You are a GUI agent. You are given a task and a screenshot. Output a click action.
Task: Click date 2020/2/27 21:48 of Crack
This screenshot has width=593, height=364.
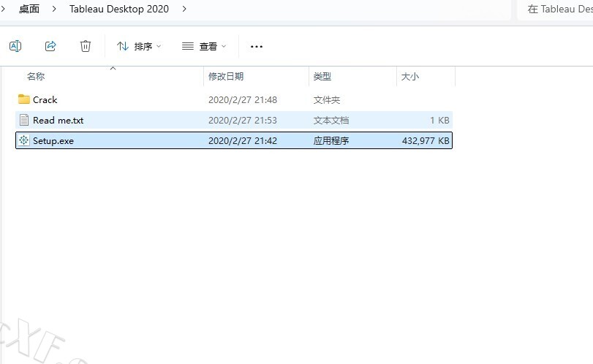pyautogui.click(x=243, y=100)
